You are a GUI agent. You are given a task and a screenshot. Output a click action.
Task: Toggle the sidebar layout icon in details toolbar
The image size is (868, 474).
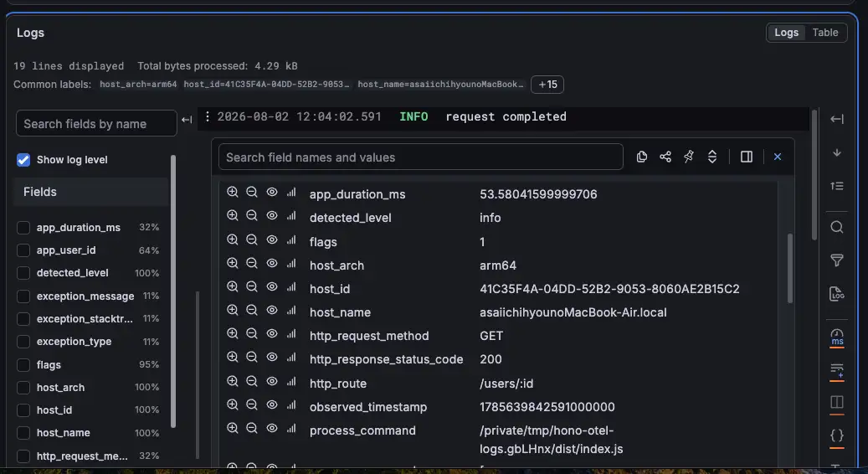tap(747, 157)
